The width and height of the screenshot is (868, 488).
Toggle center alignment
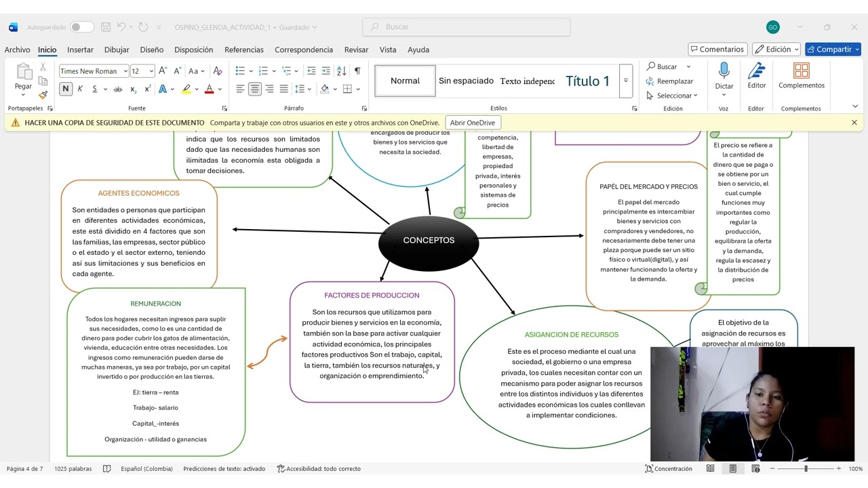[x=255, y=89]
